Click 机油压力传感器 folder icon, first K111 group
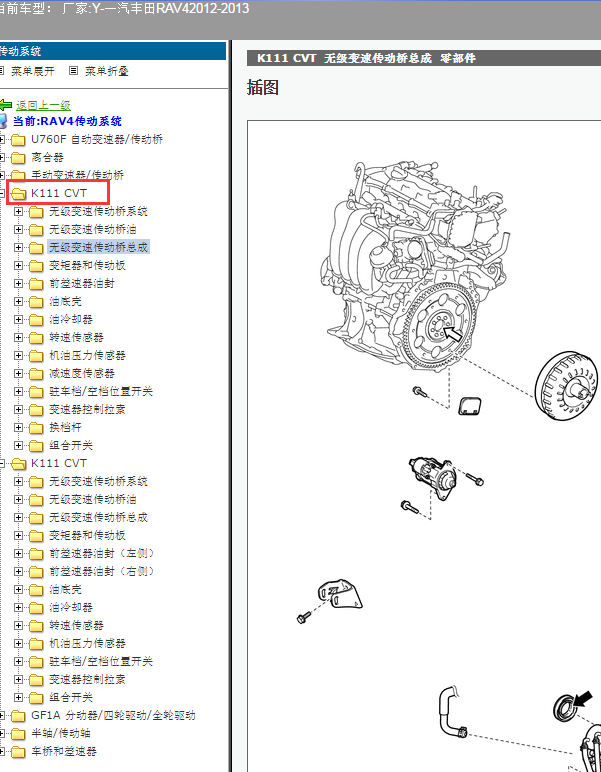 point(36,355)
